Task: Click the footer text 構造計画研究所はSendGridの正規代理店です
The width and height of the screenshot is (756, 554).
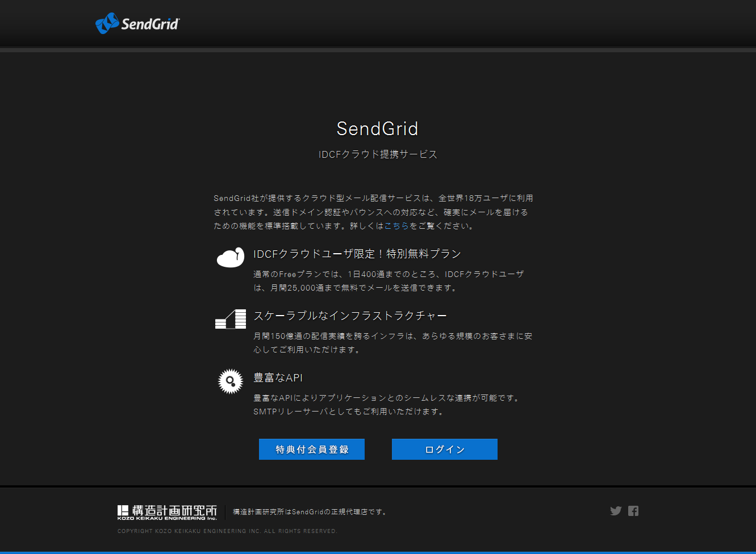Action: tap(311, 512)
